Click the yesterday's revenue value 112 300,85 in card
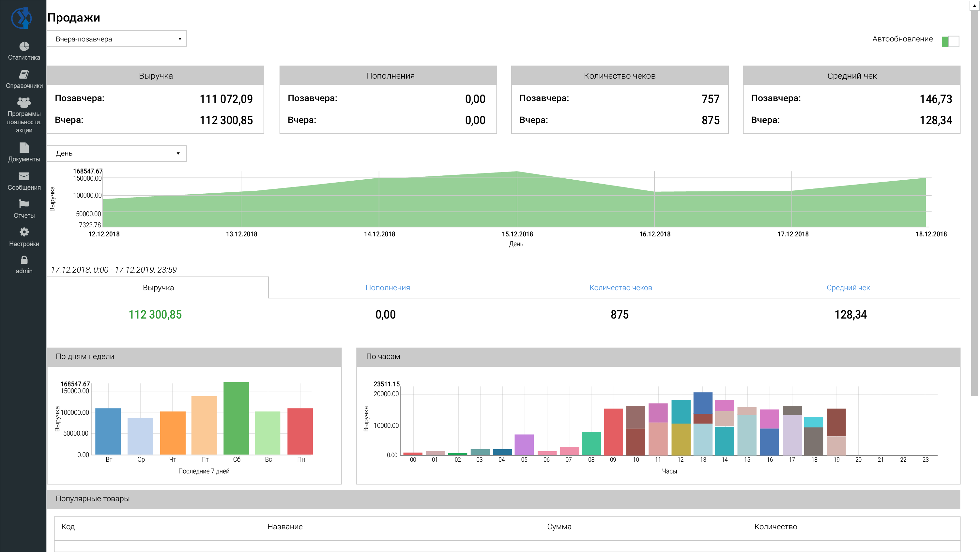 tap(226, 121)
